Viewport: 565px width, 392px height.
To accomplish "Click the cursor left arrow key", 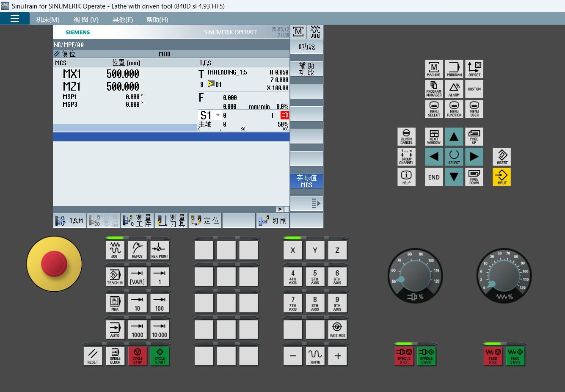I will (x=434, y=157).
